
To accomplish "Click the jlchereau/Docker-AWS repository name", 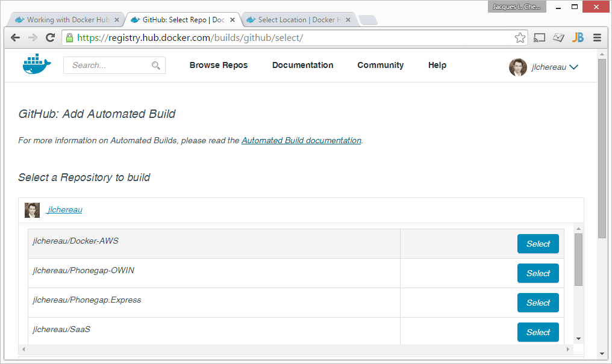I will point(76,241).
